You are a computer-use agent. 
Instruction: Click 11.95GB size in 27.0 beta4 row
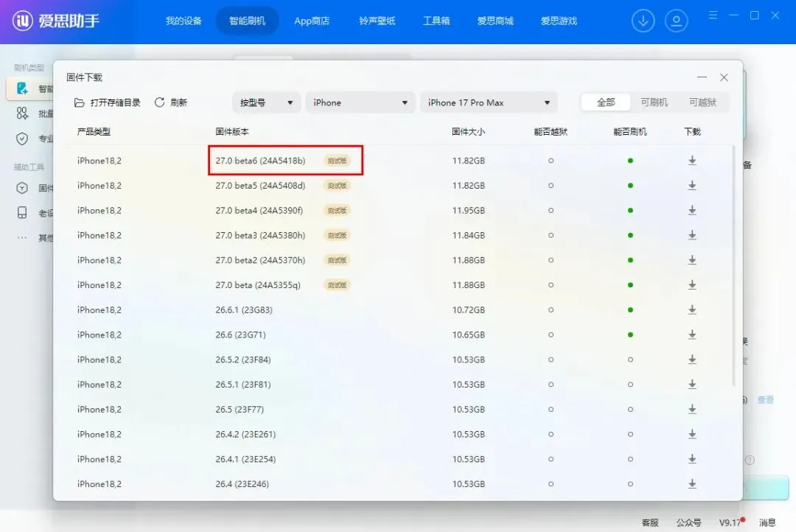tap(469, 210)
